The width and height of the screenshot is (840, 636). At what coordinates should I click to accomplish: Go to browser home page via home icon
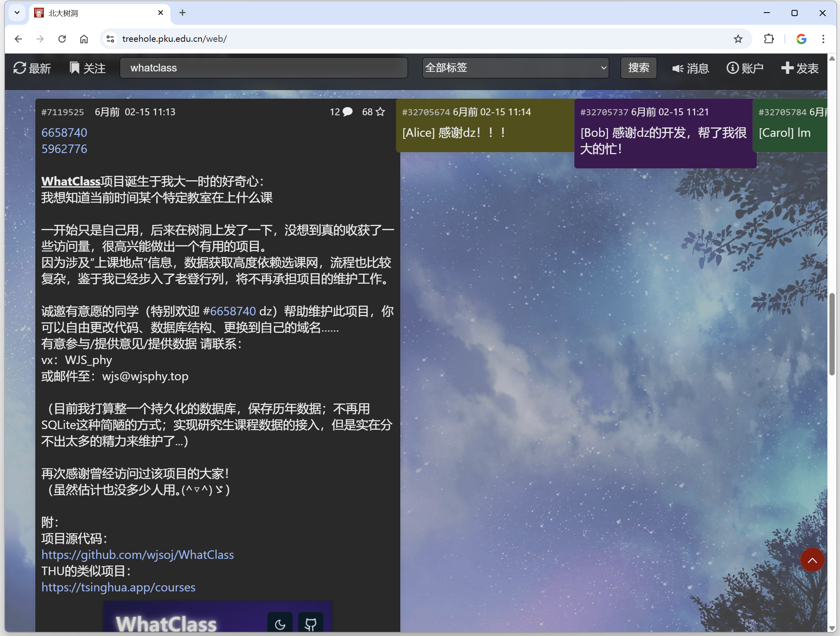tap(84, 39)
